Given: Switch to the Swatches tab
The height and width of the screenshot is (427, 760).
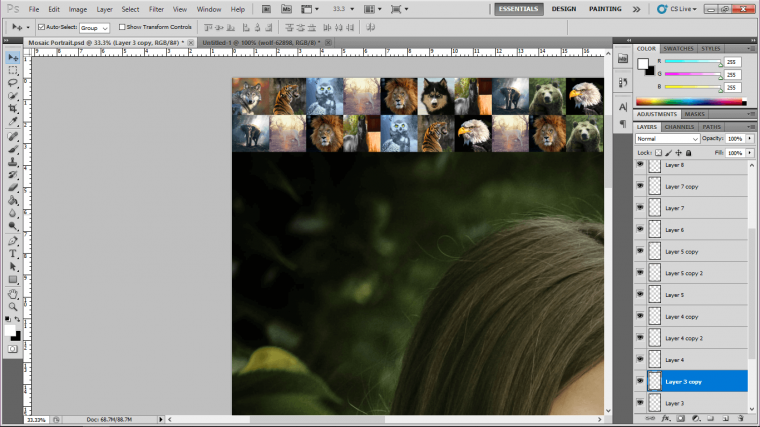Looking at the screenshot, I should point(678,48).
